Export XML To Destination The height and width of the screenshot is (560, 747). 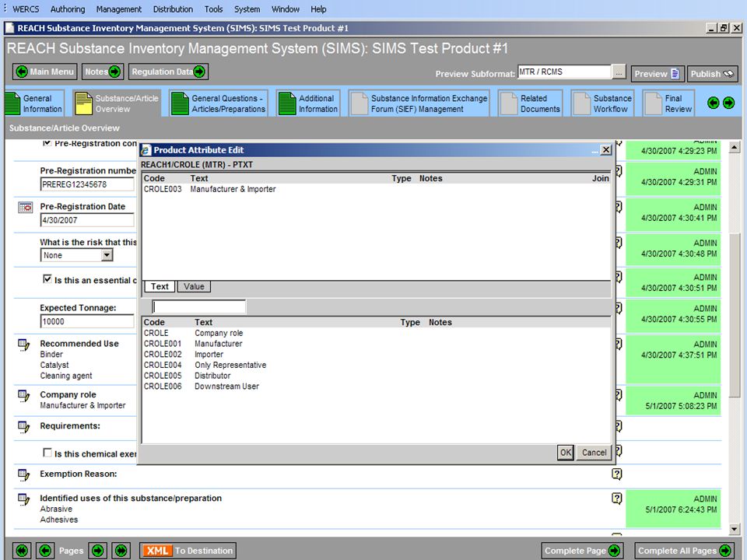(x=188, y=551)
